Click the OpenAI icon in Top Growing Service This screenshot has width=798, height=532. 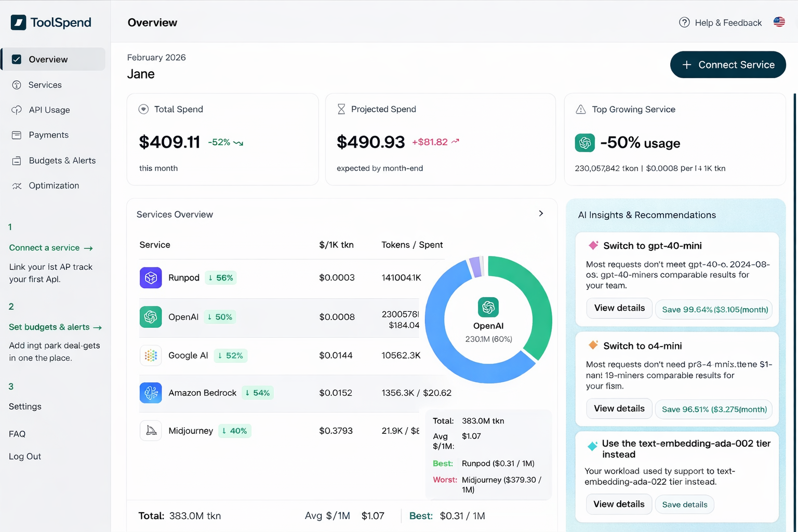[584, 143]
